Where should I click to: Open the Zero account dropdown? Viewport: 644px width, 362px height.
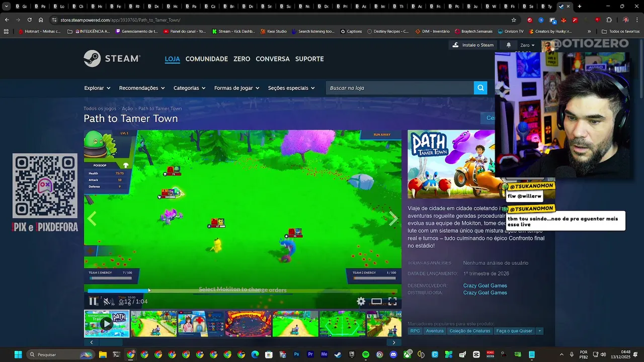tap(527, 45)
